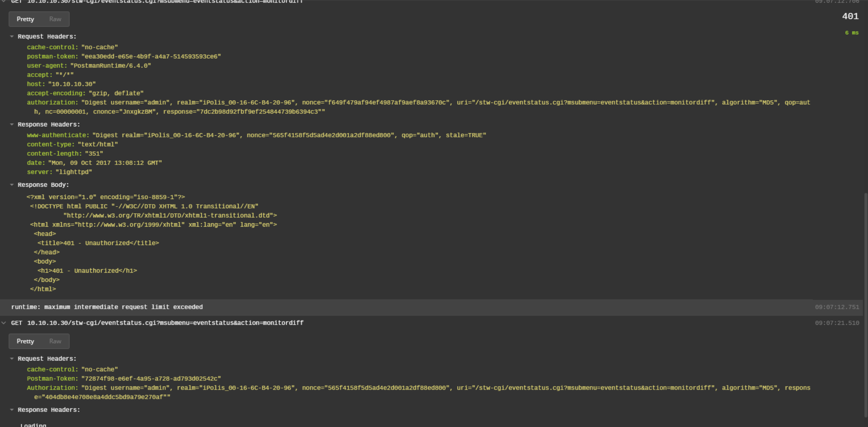Screen dimensions: 868x427
Task: Collapse the second request's Response Headers section
Action: [12, 410]
